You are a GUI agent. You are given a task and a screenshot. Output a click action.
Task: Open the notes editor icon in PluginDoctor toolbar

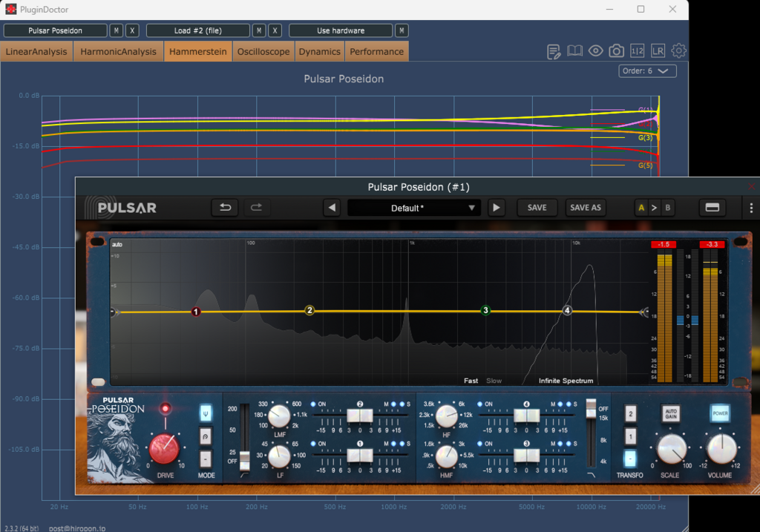tap(554, 51)
